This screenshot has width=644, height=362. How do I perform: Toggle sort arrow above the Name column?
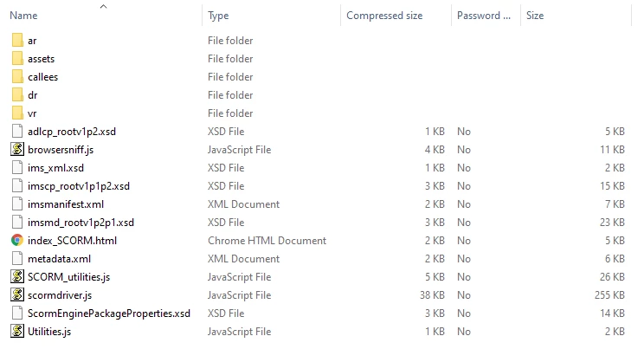(x=104, y=6)
